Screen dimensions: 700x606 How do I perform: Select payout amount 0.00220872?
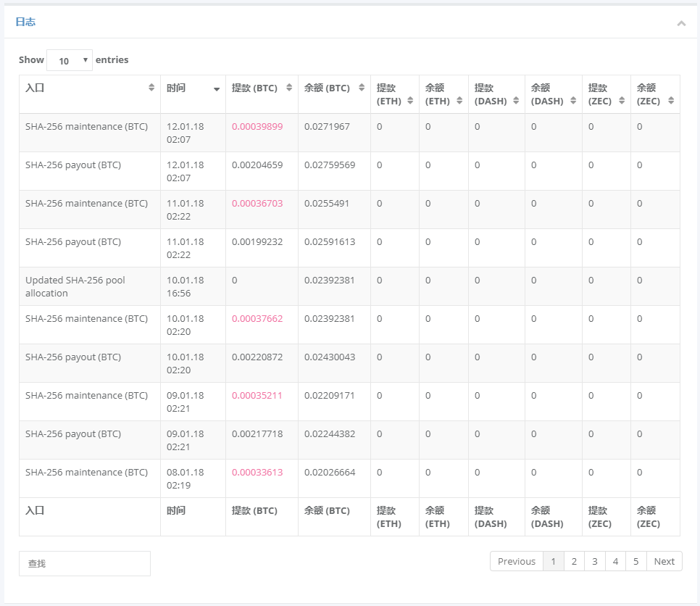pyautogui.click(x=257, y=357)
